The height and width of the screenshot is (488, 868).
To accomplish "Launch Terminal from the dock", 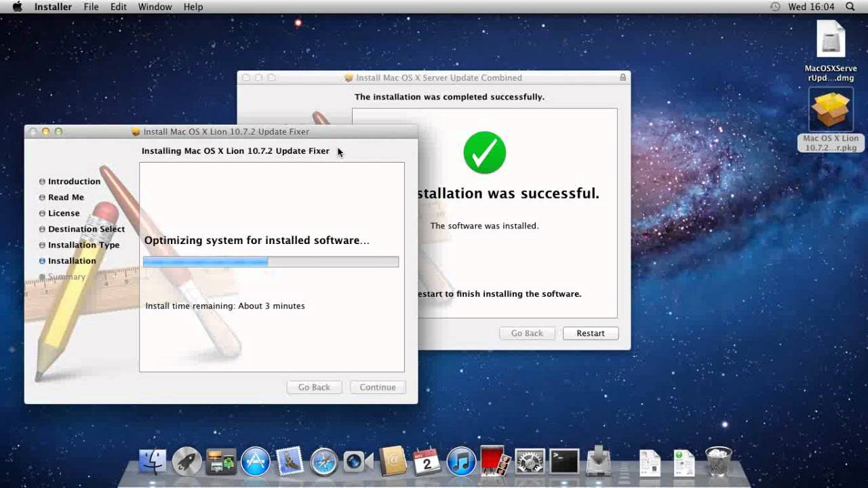I will [x=564, y=462].
